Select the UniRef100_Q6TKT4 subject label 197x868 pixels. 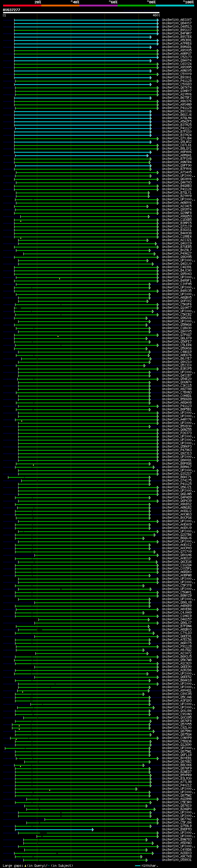tap(176, 88)
